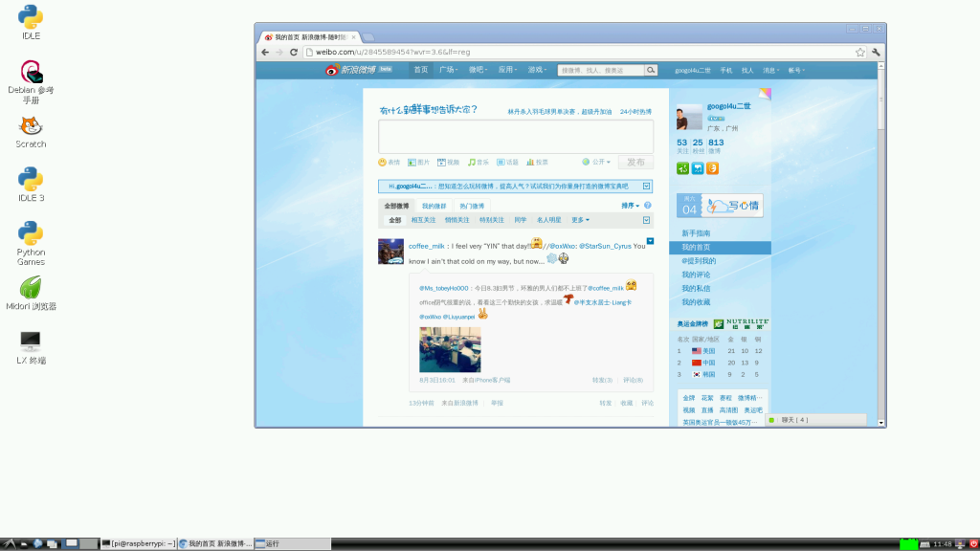Click the green app badge under profile stats
The height and width of the screenshot is (551, 980).
(x=682, y=168)
